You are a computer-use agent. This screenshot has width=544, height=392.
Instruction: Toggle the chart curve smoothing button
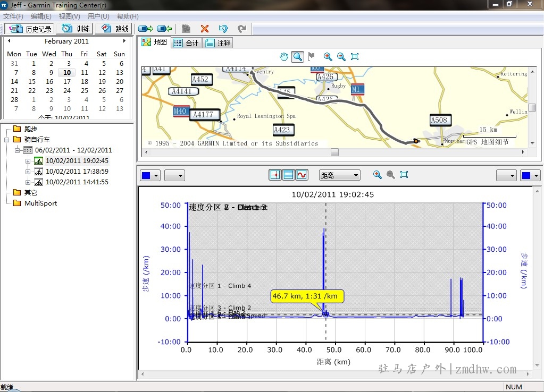[302, 175]
